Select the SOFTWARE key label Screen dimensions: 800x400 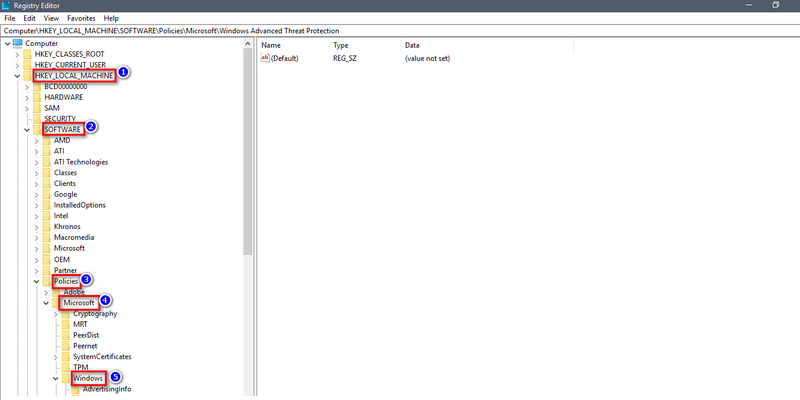[x=62, y=129]
